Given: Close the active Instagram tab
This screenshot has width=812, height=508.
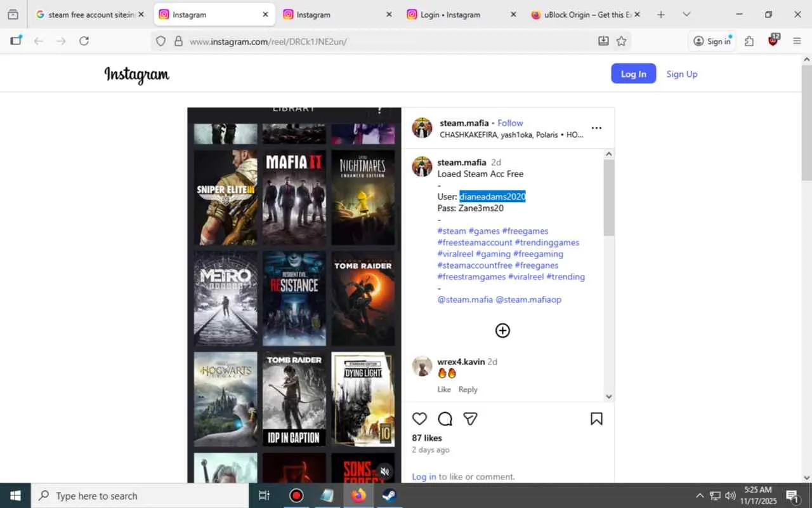Looking at the screenshot, I should coord(265,15).
